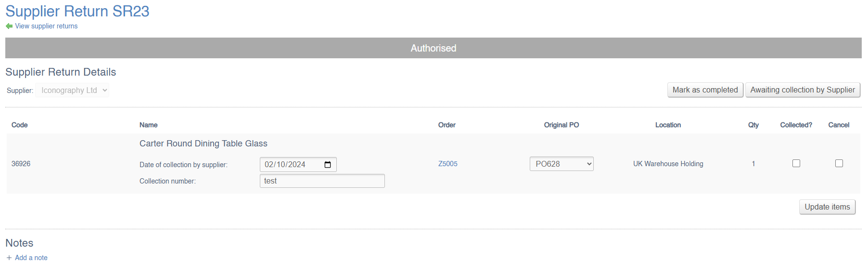Expand the Original PO dropdown PO628

pyautogui.click(x=562, y=164)
